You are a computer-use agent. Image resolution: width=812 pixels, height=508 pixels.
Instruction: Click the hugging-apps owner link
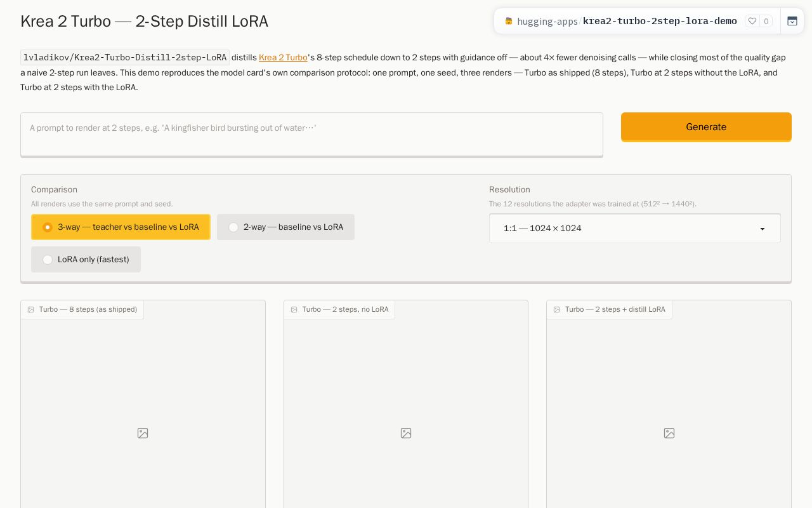click(547, 21)
